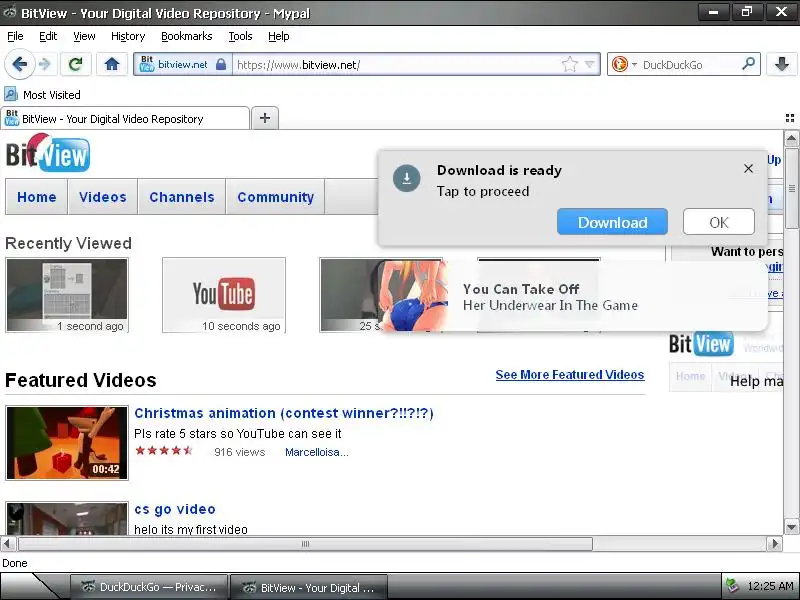Click the 12:25 AM taskbar clock
The height and width of the screenshot is (600, 800).
pyautogui.click(x=770, y=586)
